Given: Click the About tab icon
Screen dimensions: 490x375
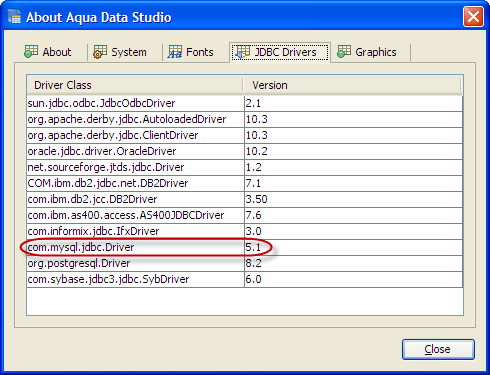Looking at the screenshot, I should pyautogui.click(x=31, y=52).
